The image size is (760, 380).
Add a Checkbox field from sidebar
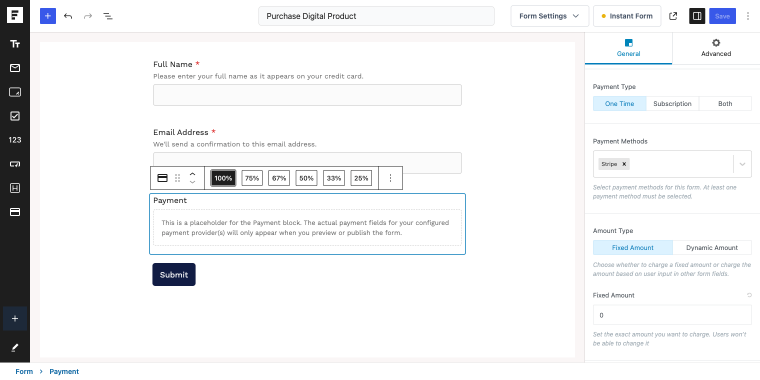click(x=15, y=116)
